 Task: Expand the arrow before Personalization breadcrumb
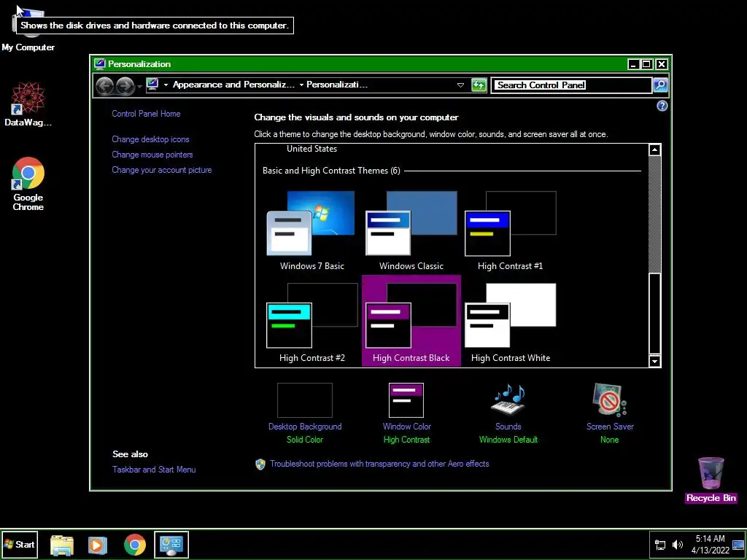click(301, 85)
